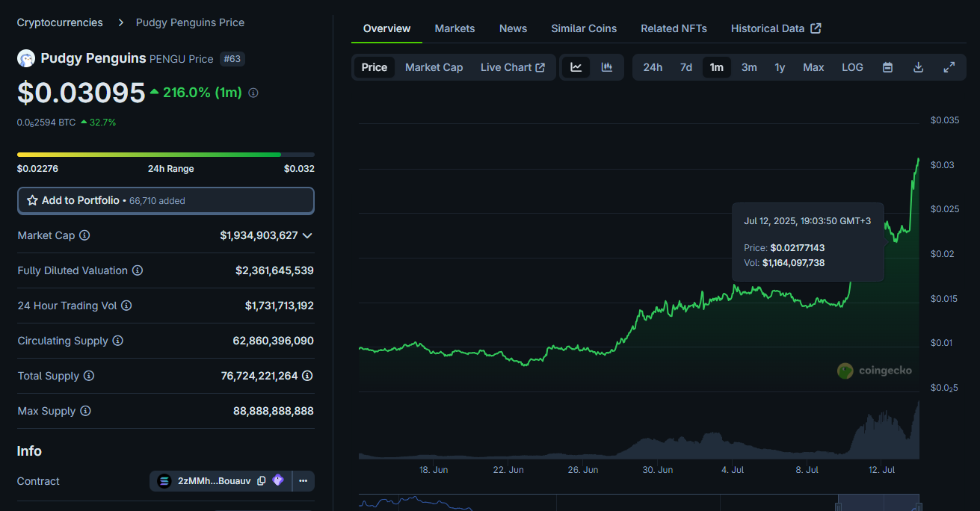Click the $1,731,713,192 trading volume value

tap(280, 306)
